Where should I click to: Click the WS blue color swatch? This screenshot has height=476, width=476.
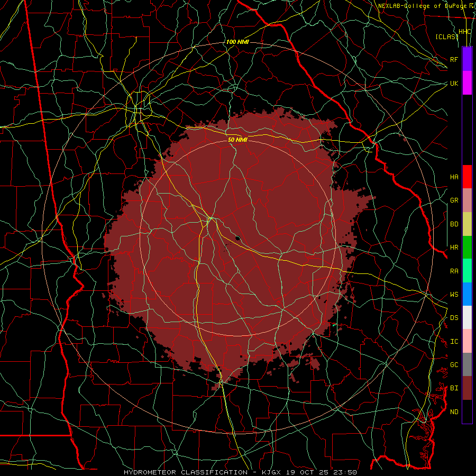pos(467,294)
